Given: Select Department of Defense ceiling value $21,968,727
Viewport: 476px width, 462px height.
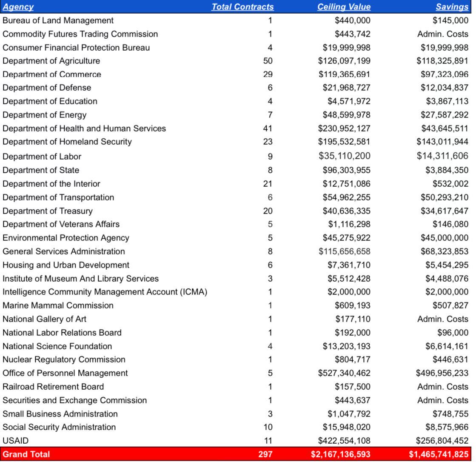Looking at the screenshot, I should [346, 88].
